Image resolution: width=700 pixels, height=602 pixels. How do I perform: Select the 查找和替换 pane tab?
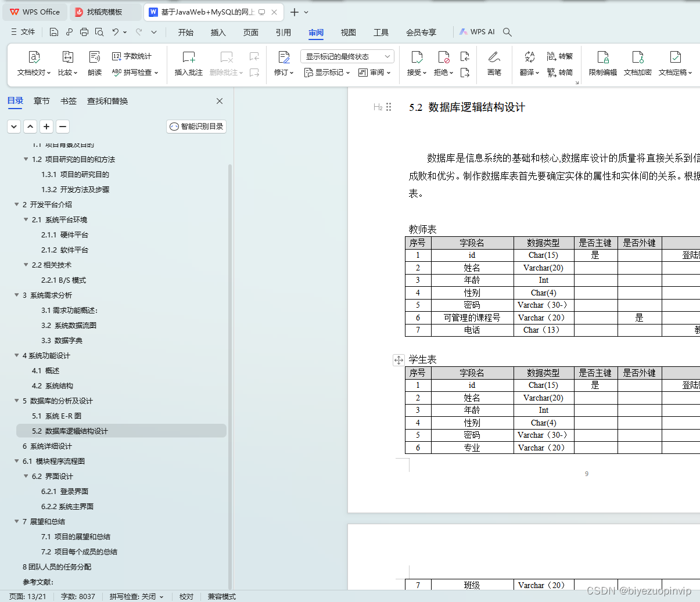coord(107,101)
